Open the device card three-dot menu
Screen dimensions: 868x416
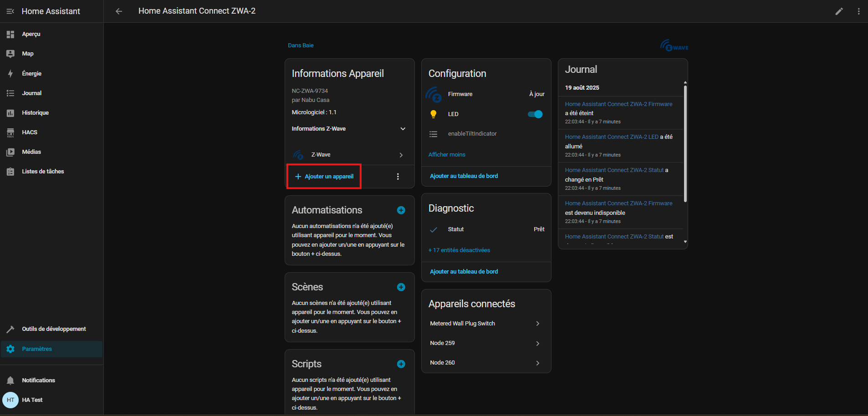[398, 177]
